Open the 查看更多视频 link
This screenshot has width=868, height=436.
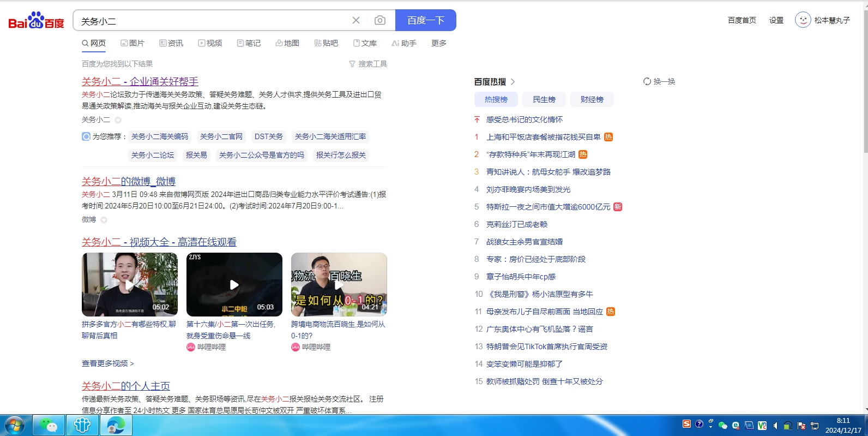pyautogui.click(x=107, y=363)
